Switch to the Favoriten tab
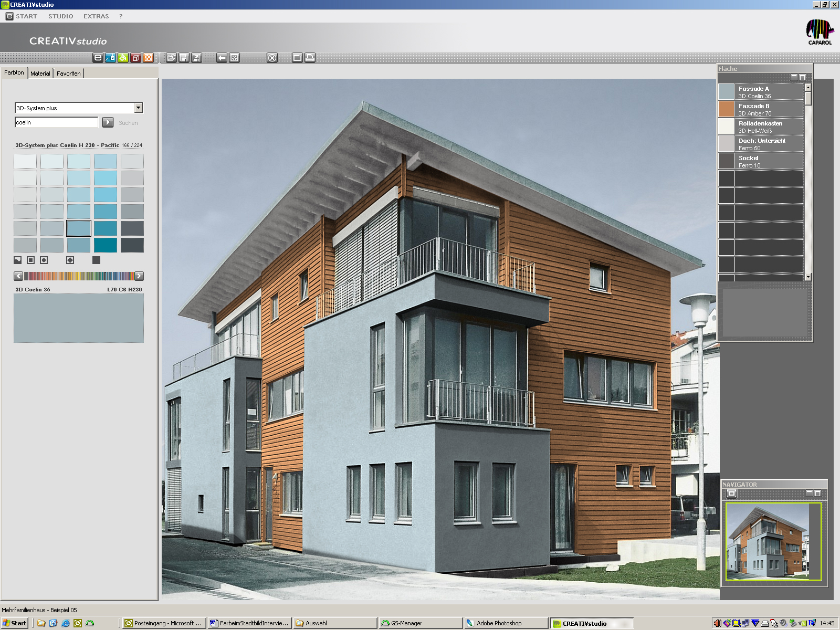The height and width of the screenshot is (630, 840). (x=69, y=73)
